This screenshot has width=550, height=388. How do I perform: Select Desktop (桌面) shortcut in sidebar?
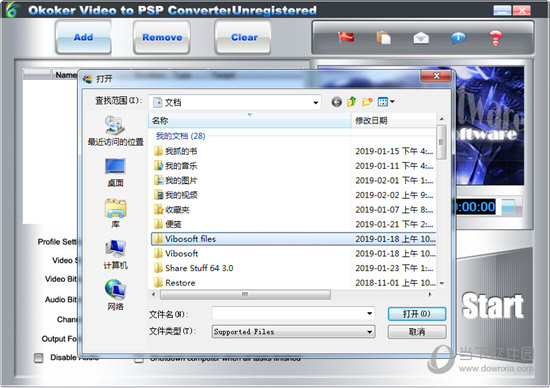click(115, 173)
